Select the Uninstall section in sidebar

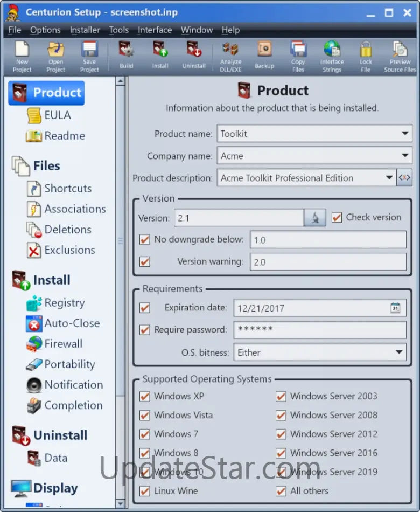pos(50,435)
